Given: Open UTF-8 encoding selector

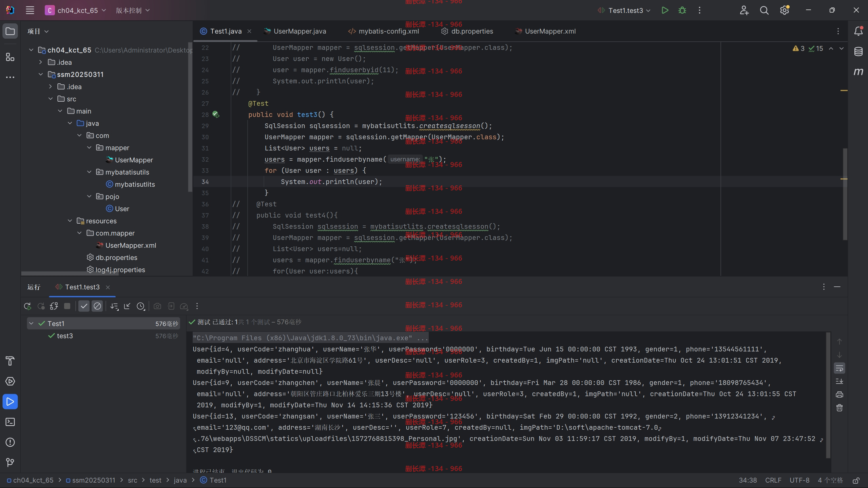Looking at the screenshot, I should tap(799, 480).
